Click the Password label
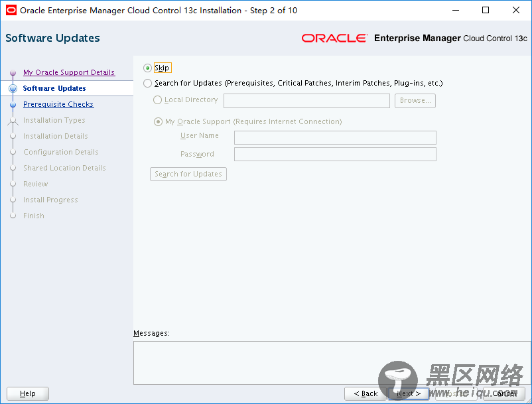 click(x=197, y=154)
